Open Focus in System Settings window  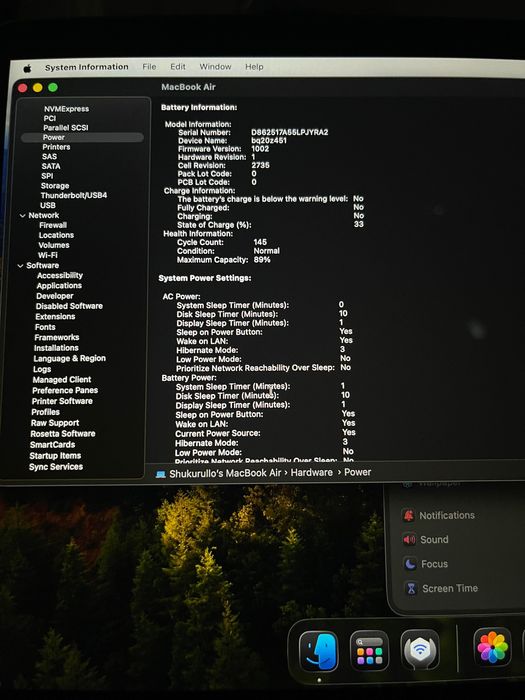[434, 564]
